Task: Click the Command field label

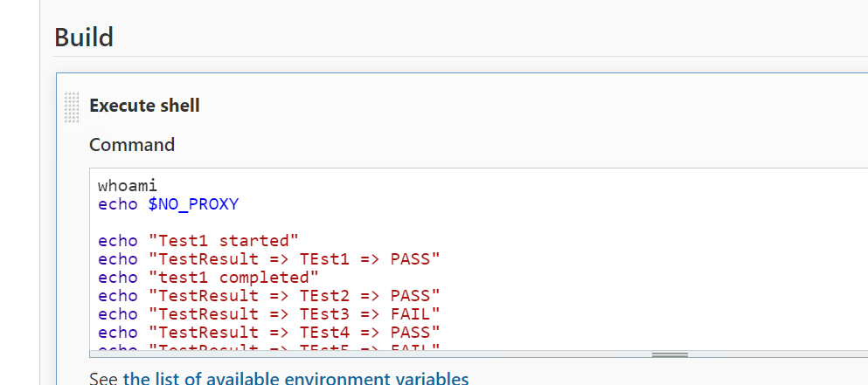Action: (x=132, y=145)
